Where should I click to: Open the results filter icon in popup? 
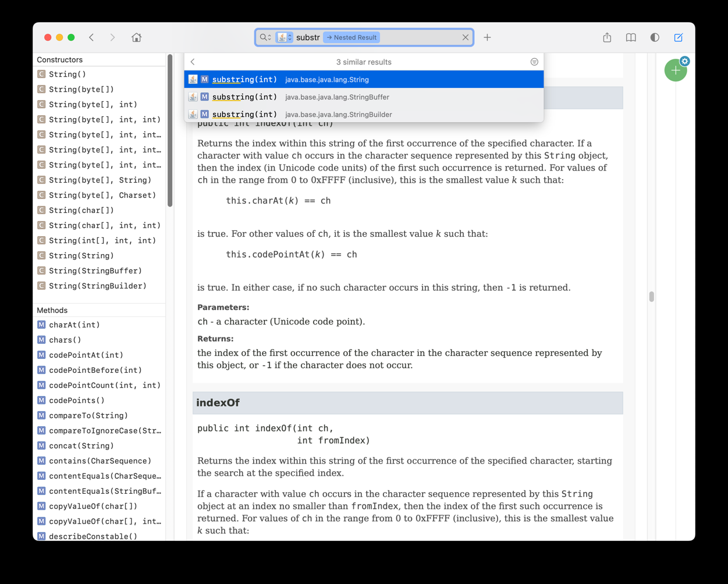534,62
